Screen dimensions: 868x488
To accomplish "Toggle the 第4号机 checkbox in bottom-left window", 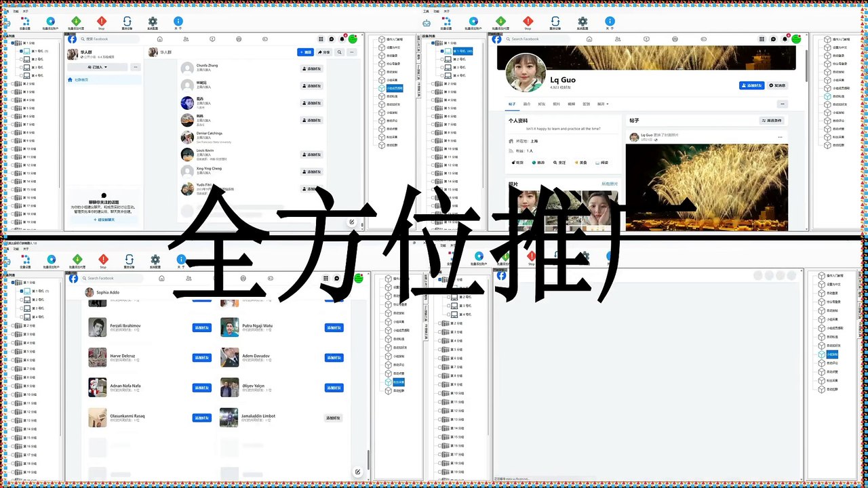I will [x=21, y=317].
